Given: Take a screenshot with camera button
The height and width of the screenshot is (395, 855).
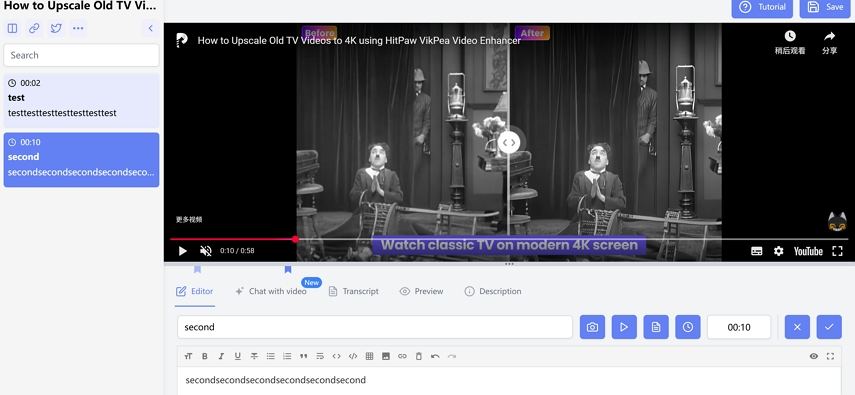Looking at the screenshot, I should pos(592,327).
